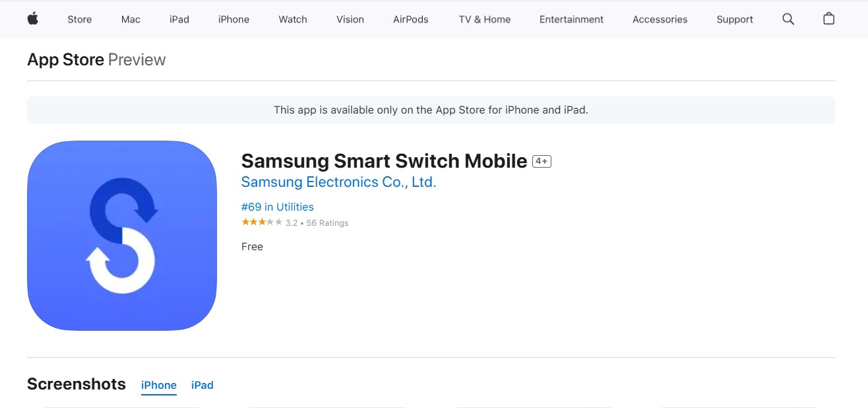The height and width of the screenshot is (408, 868).
Task: Open the search magnifier icon
Action: coord(788,19)
